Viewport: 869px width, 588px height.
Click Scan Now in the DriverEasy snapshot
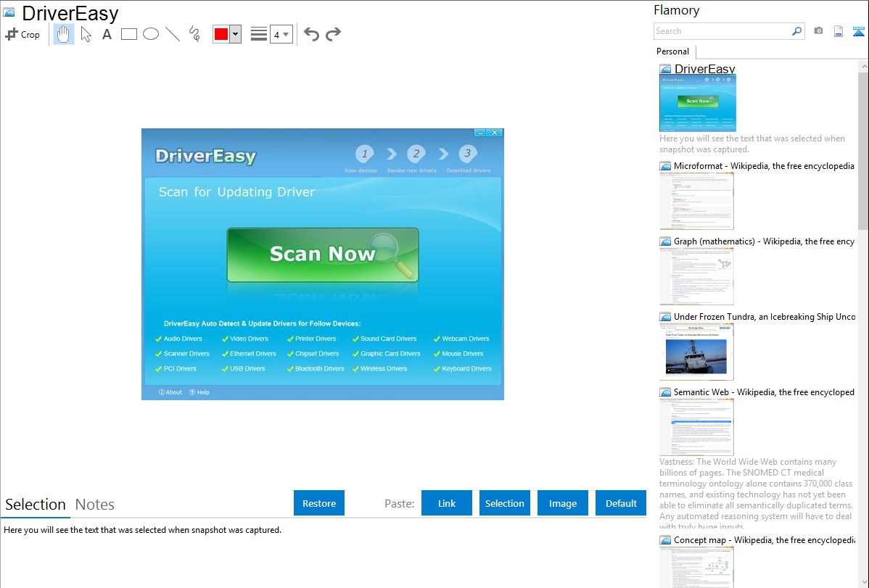323,255
